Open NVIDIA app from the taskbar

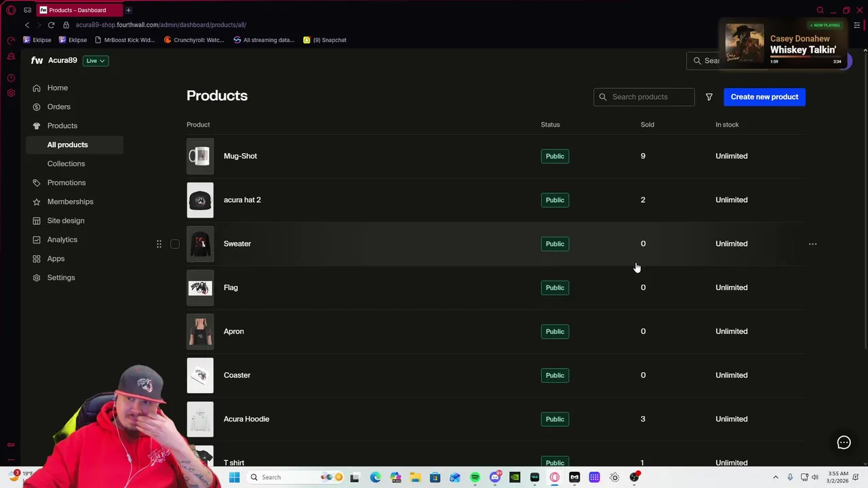click(x=515, y=477)
